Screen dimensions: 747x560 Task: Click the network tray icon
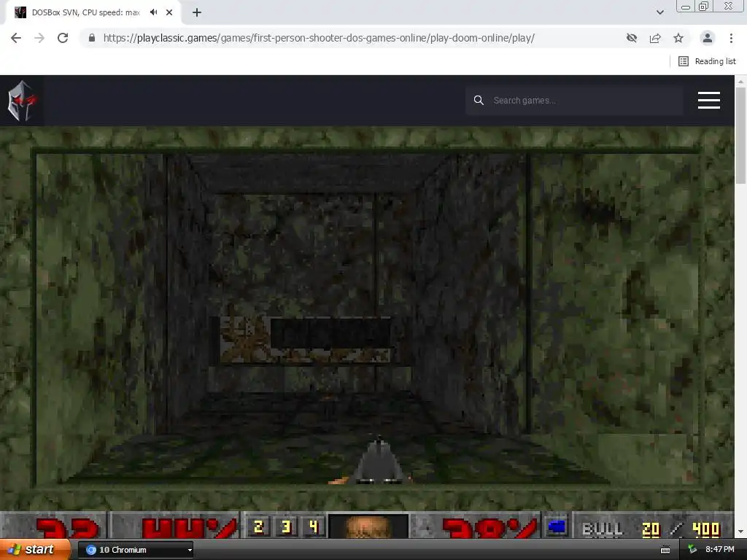pos(692,550)
